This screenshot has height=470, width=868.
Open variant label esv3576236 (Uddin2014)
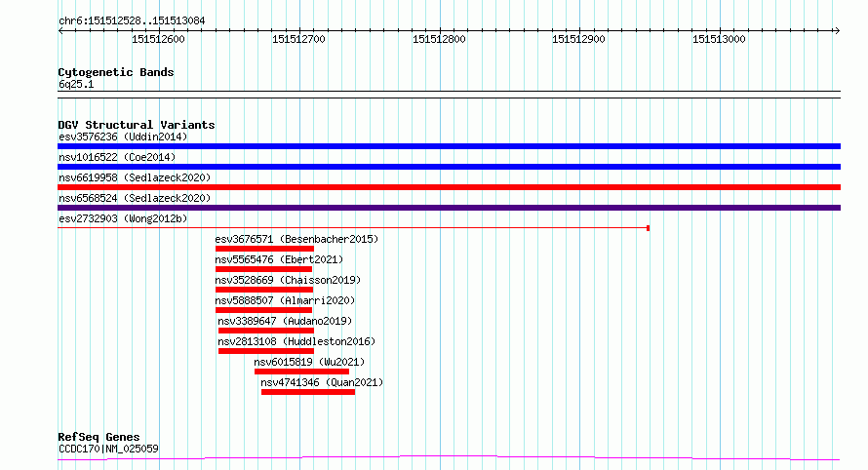123,137
